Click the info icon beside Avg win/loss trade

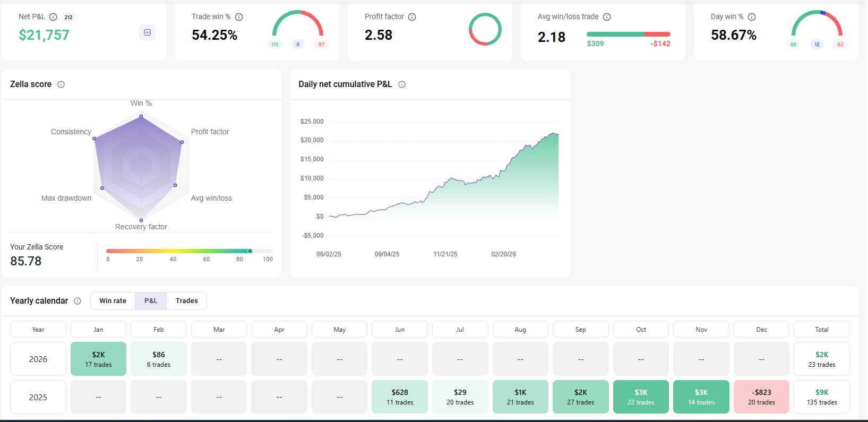pyautogui.click(x=607, y=17)
